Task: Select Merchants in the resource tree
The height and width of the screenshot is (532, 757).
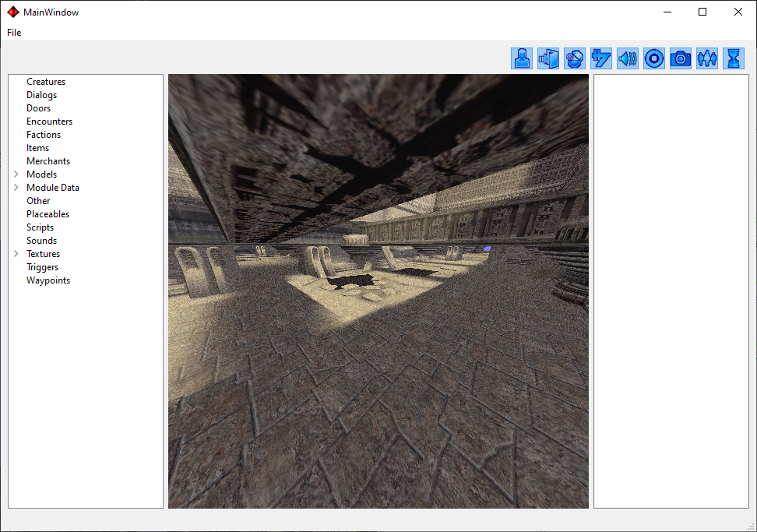Action: click(x=48, y=160)
